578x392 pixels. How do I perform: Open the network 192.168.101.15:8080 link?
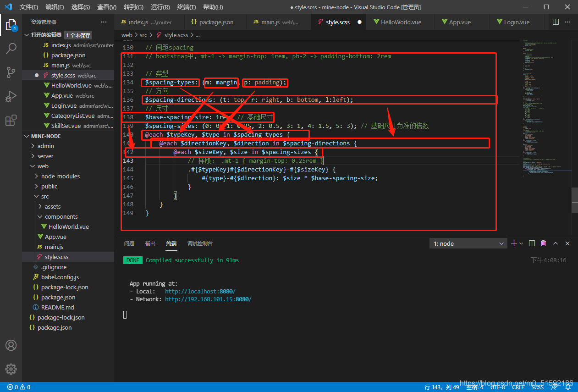pyautogui.click(x=208, y=299)
